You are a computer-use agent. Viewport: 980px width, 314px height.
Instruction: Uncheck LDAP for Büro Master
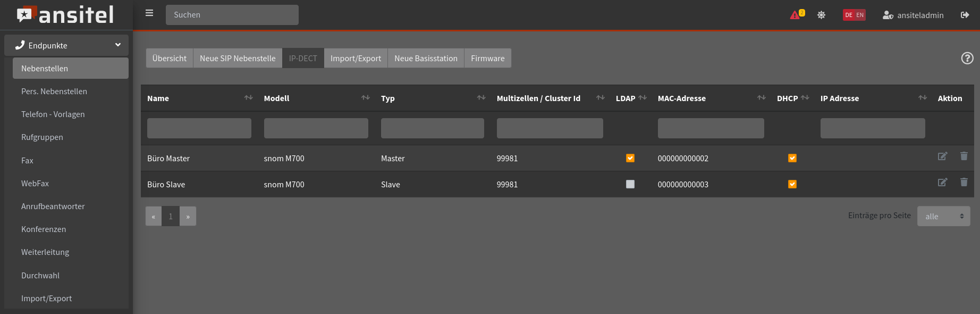pos(630,158)
